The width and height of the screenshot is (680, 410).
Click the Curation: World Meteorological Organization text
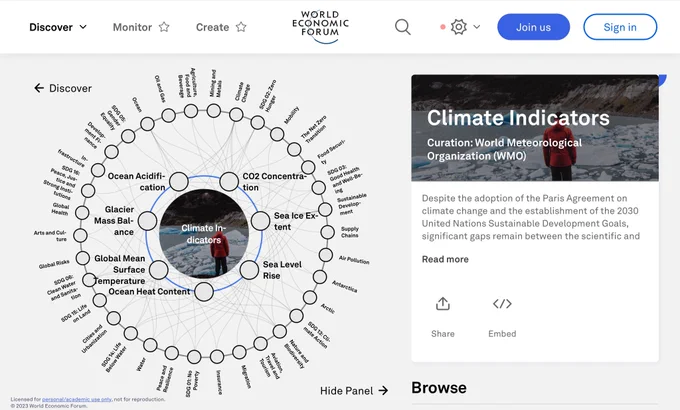point(504,149)
